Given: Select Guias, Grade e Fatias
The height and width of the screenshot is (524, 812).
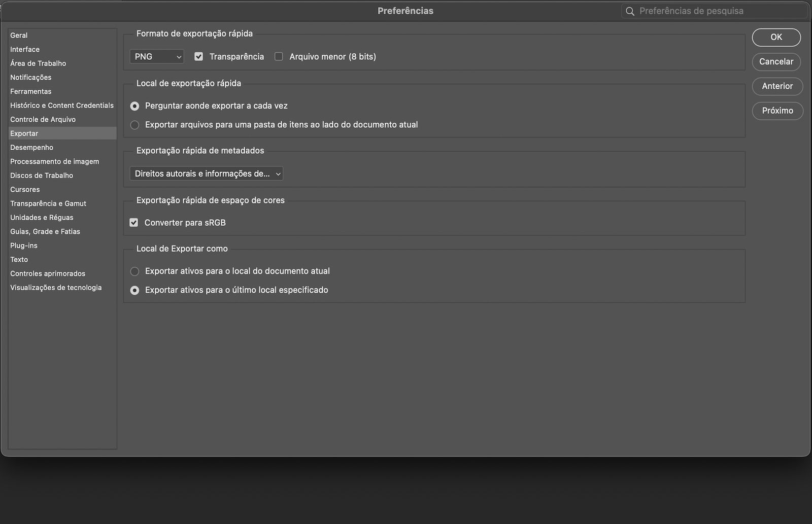Looking at the screenshot, I should pyautogui.click(x=62, y=232).
